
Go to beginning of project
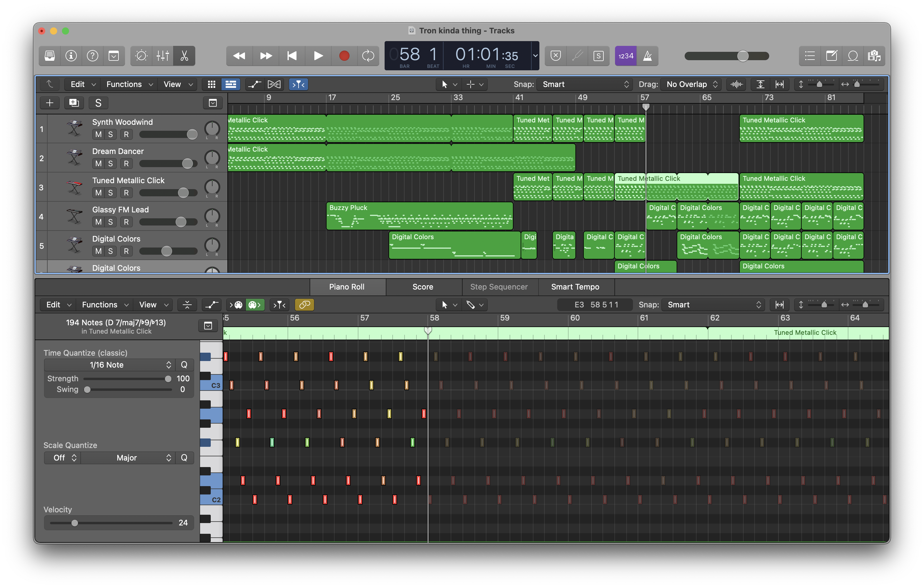tap(292, 56)
